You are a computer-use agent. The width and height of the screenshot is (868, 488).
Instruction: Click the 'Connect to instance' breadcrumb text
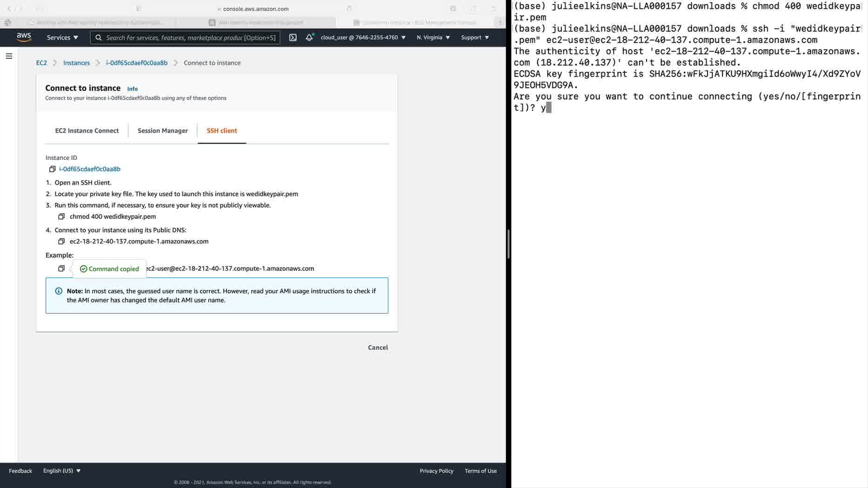coord(212,63)
